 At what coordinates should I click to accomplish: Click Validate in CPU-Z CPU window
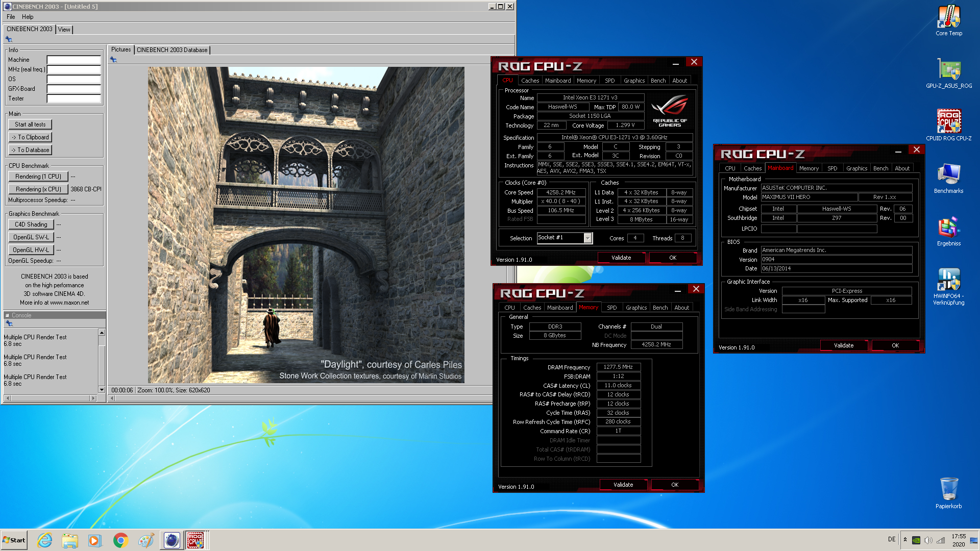(621, 258)
